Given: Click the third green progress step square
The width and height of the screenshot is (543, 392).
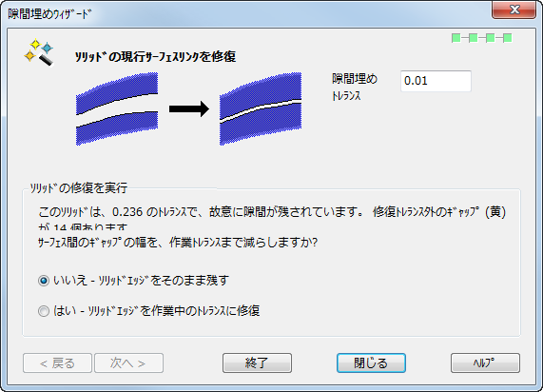Looking at the screenshot, I should (x=491, y=38).
